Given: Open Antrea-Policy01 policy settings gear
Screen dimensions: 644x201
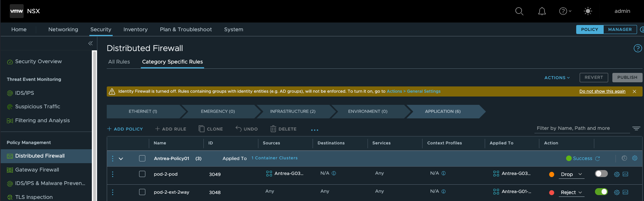Looking at the screenshot, I should (635, 158).
